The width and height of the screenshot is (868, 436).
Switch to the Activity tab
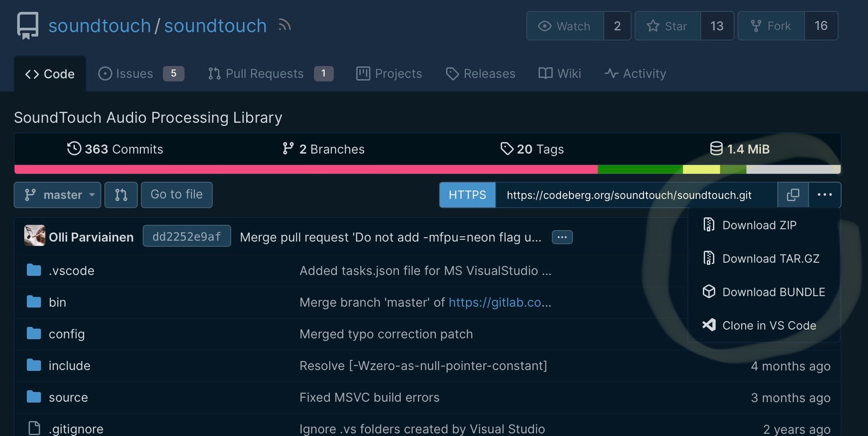[635, 73]
